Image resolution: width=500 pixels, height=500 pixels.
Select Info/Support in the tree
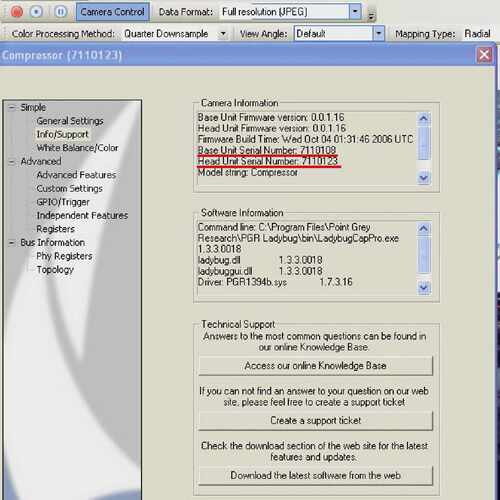coord(62,134)
